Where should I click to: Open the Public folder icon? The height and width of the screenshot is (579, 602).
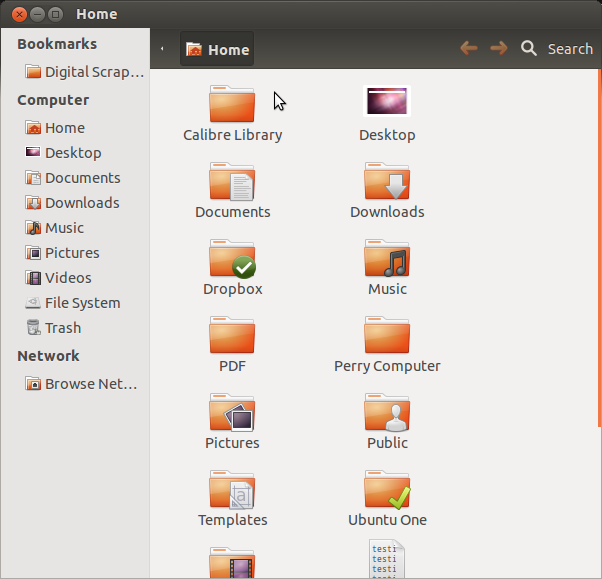pos(387,412)
